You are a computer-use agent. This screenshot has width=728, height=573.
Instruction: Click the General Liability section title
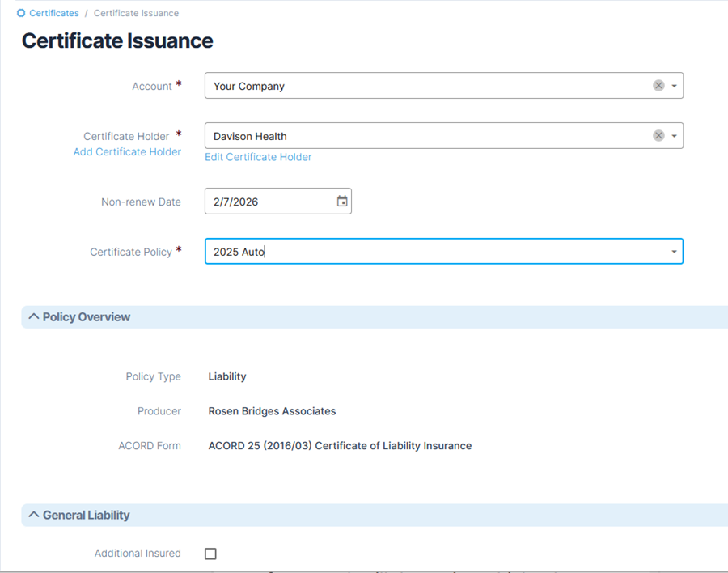(87, 516)
